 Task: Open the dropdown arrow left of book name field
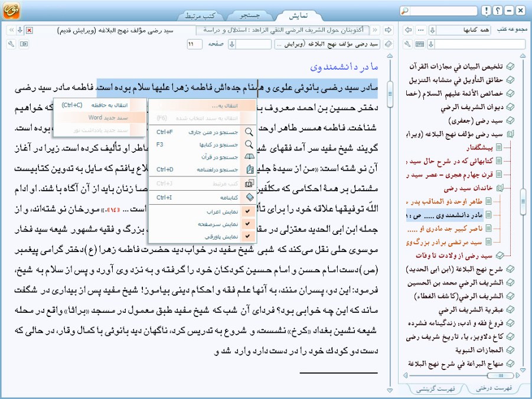[x=231, y=44]
